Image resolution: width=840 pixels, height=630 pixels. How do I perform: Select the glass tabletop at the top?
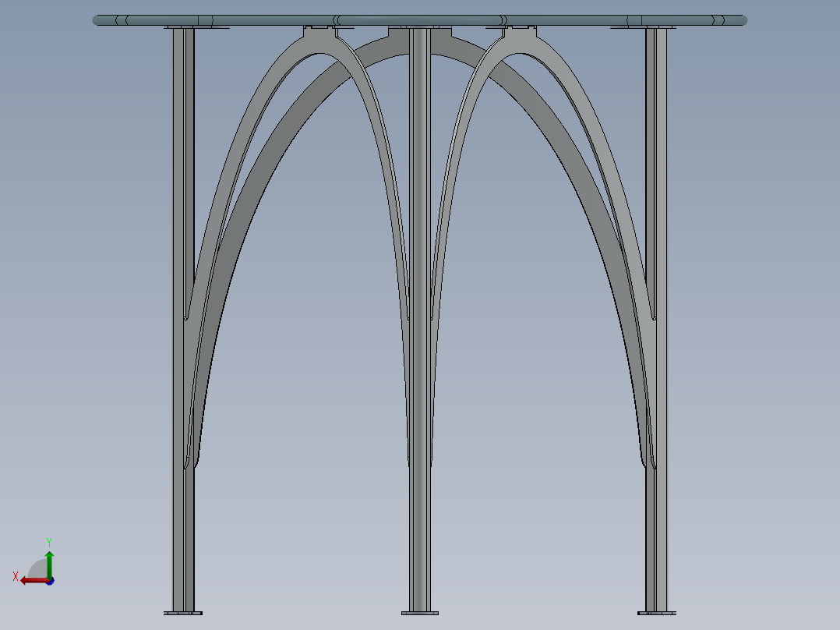pyautogui.click(x=419, y=20)
